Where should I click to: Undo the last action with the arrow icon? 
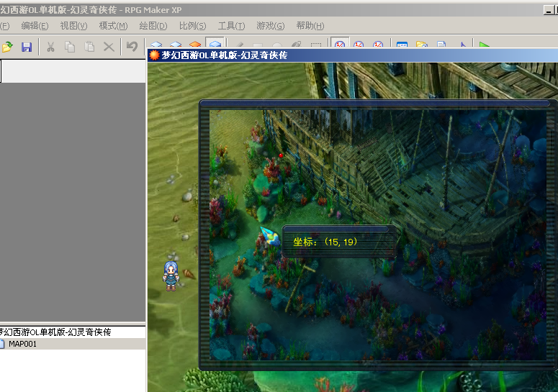132,47
